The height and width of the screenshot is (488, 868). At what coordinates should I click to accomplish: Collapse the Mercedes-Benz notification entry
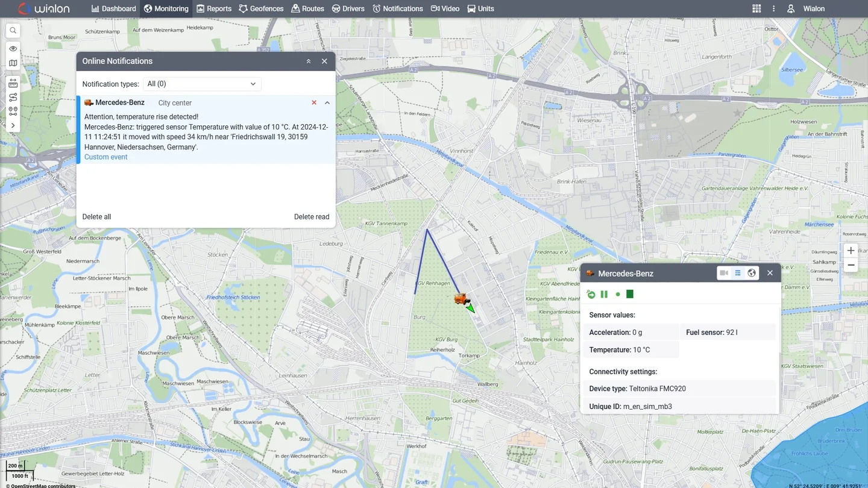tap(327, 102)
